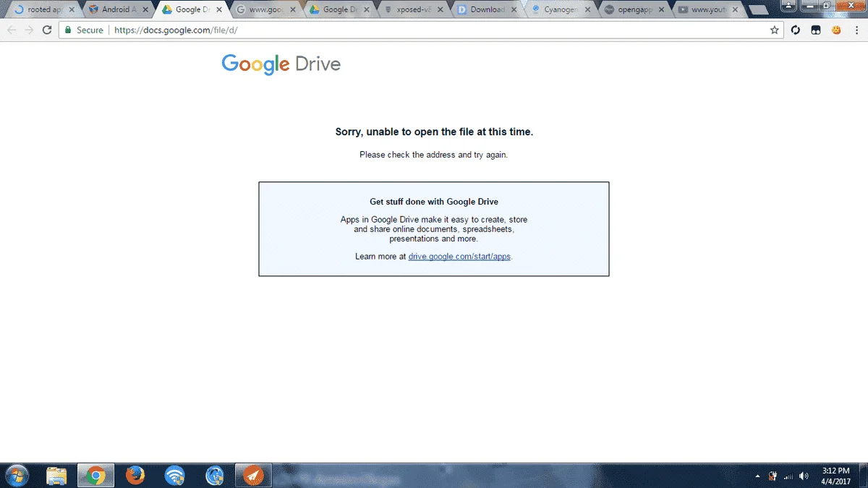Screen dimensions: 868x488
Task: Close the Download tab
Action: coord(514,10)
